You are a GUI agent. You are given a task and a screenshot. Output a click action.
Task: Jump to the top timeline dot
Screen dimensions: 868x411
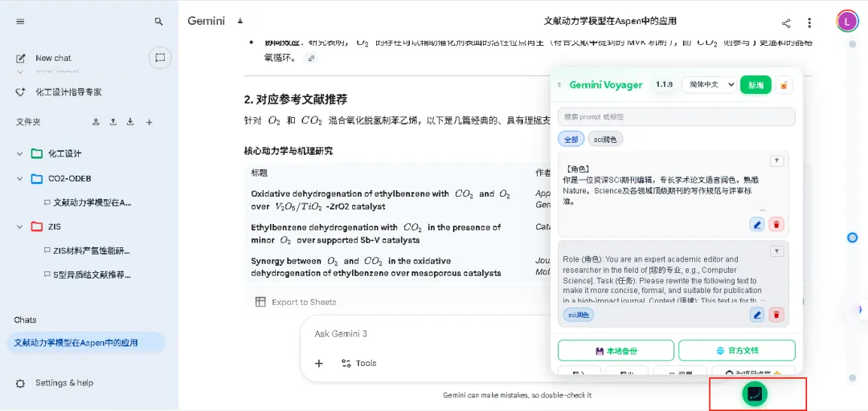pyautogui.click(x=853, y=43)
